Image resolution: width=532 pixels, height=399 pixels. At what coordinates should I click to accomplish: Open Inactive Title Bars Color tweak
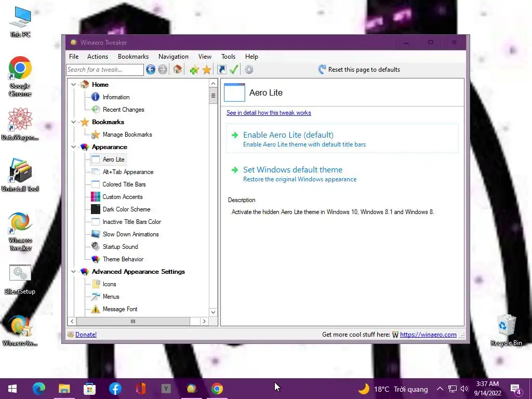point(131,222)
